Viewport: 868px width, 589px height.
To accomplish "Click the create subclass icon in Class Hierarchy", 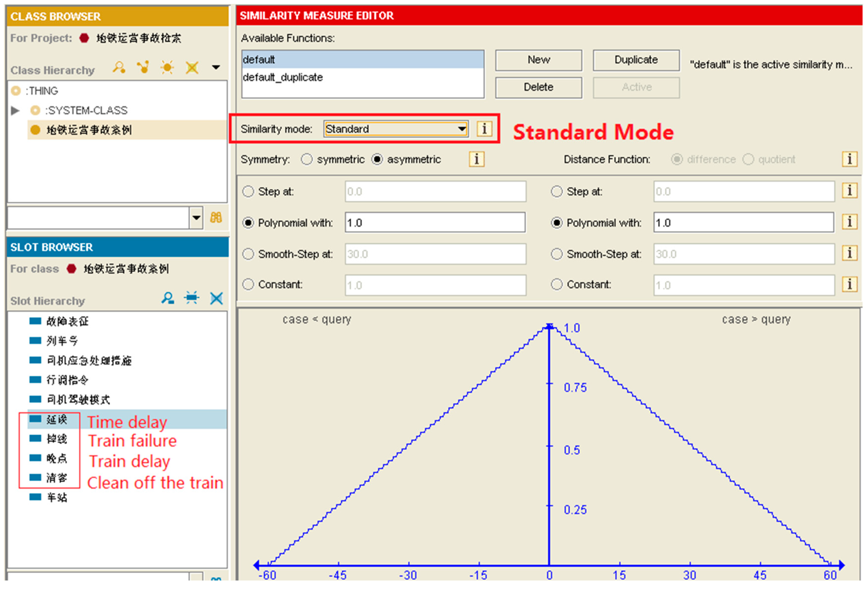I will point(143,68).
